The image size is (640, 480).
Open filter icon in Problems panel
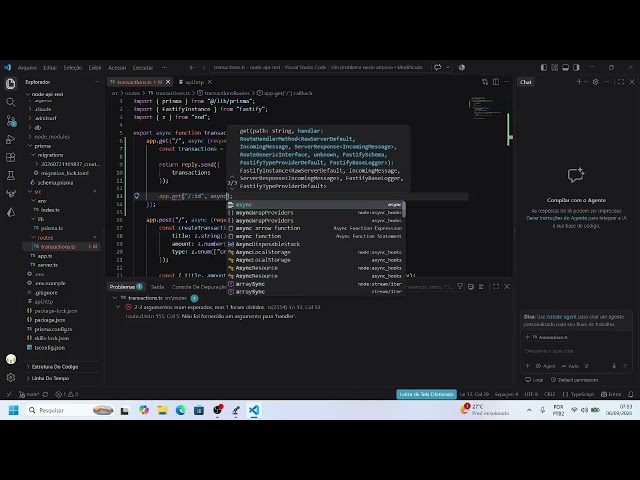pyautogui.click(x=460, y=287)
